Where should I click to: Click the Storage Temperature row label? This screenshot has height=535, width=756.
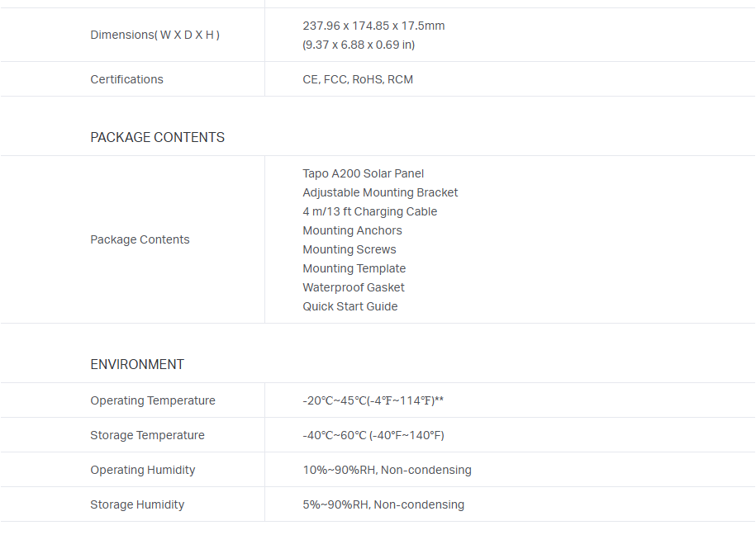[x=147, y=435]
